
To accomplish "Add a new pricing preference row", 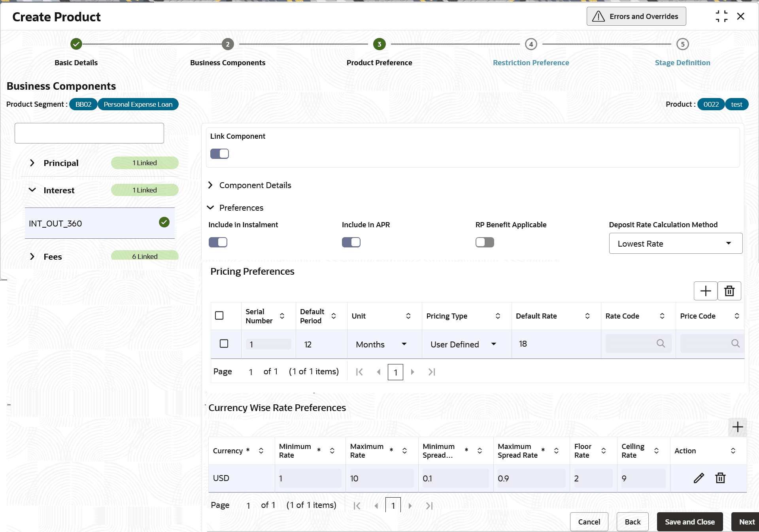I will click(705, 291).
